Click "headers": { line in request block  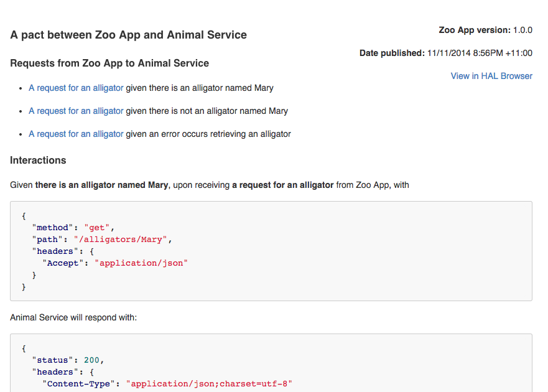pyautogui.click(x=63, y=251)
